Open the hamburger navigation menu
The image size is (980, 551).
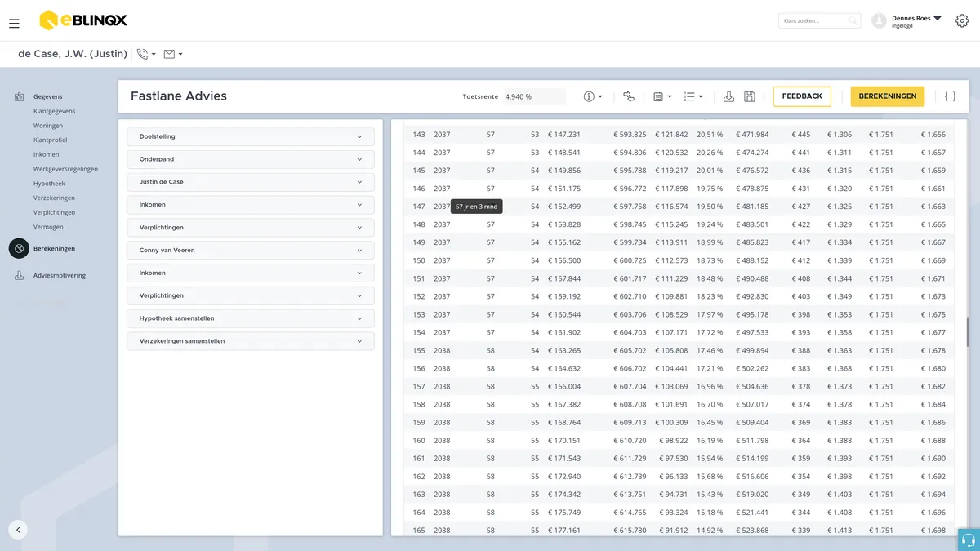point(14,24)
